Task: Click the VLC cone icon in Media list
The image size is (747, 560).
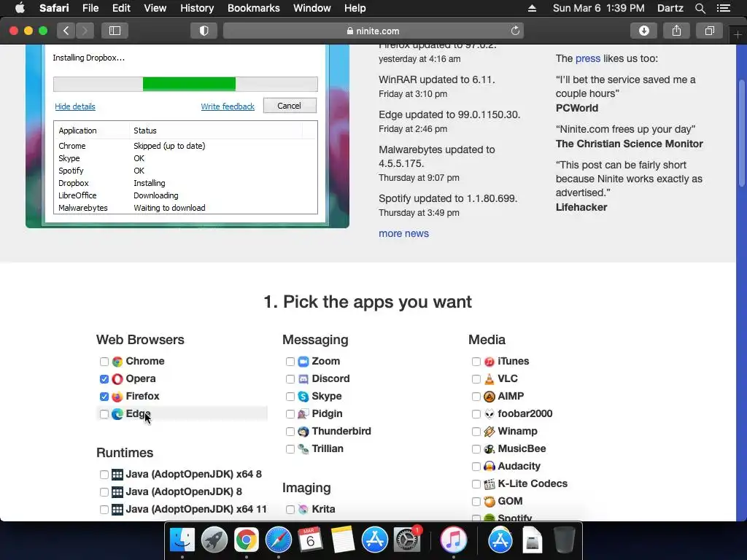Action: (x=489, y=379)
